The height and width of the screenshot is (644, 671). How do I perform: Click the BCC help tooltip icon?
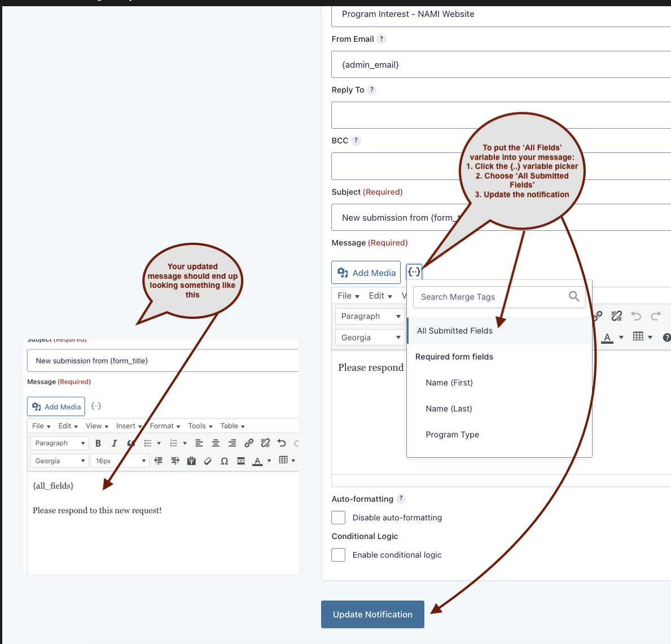click(x=356, y=141)
